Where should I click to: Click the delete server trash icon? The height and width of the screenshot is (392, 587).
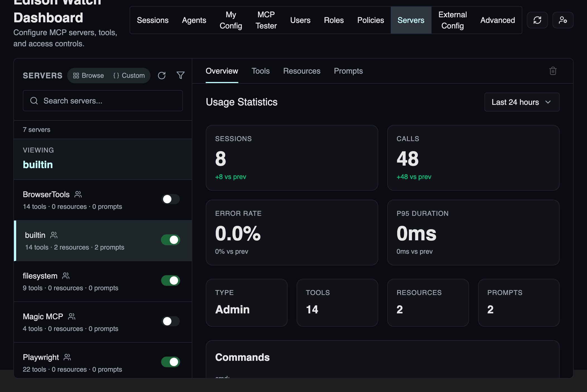[x=553, y=71]
